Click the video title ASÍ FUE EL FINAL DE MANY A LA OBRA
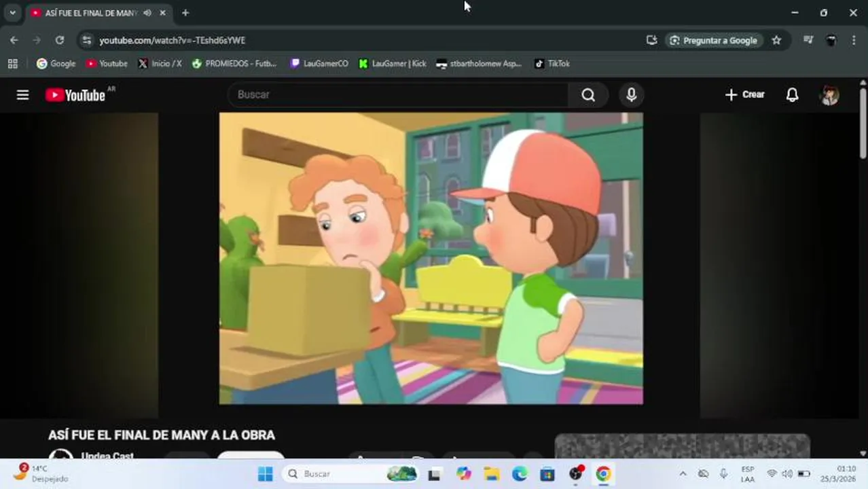Screen dimensions: 868x489 coord(162,435)
